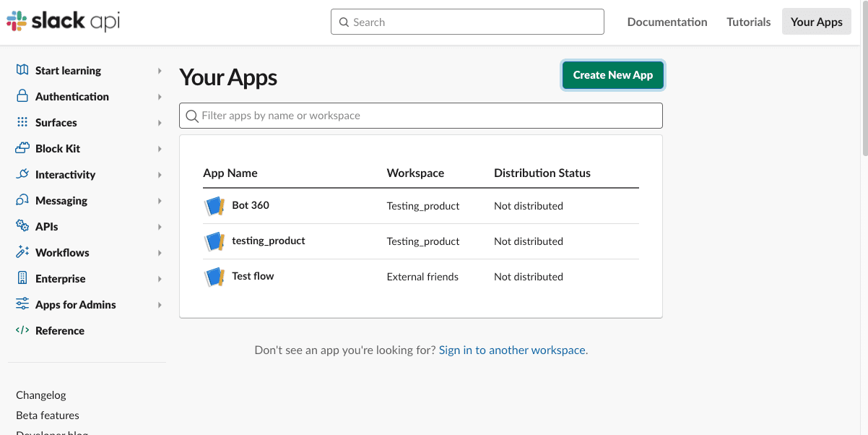
Task: Expand the APIs section arrow
Action: tap(160, 227)
